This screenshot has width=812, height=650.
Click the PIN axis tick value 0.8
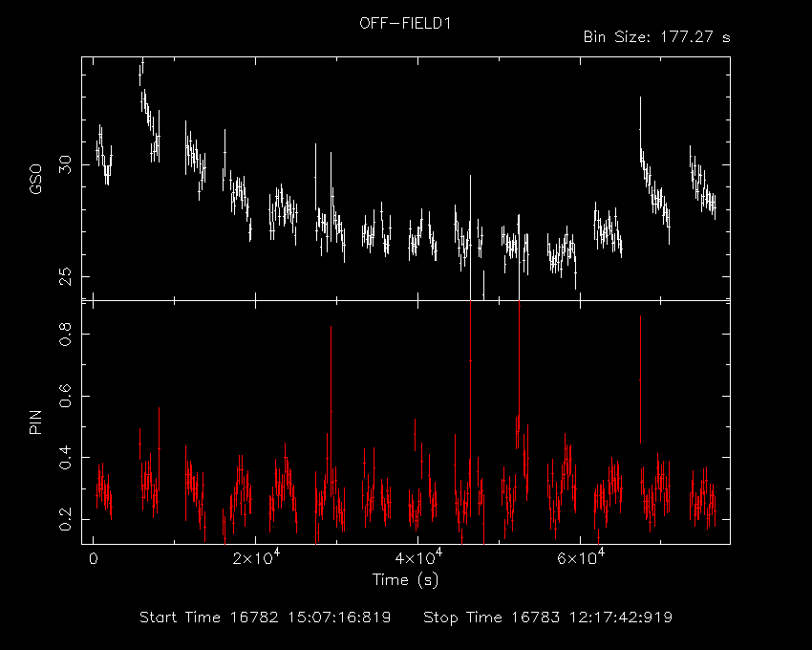[x=65, y=334]
